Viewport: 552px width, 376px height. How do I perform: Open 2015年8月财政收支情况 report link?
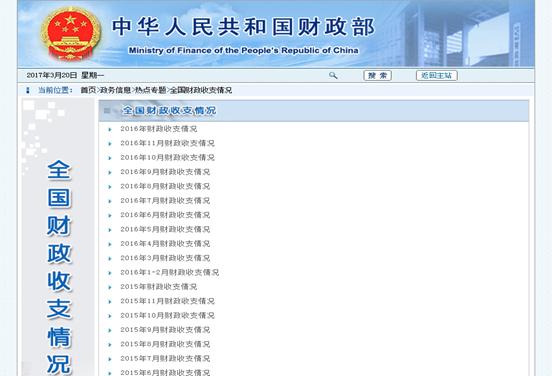point(165,344)
